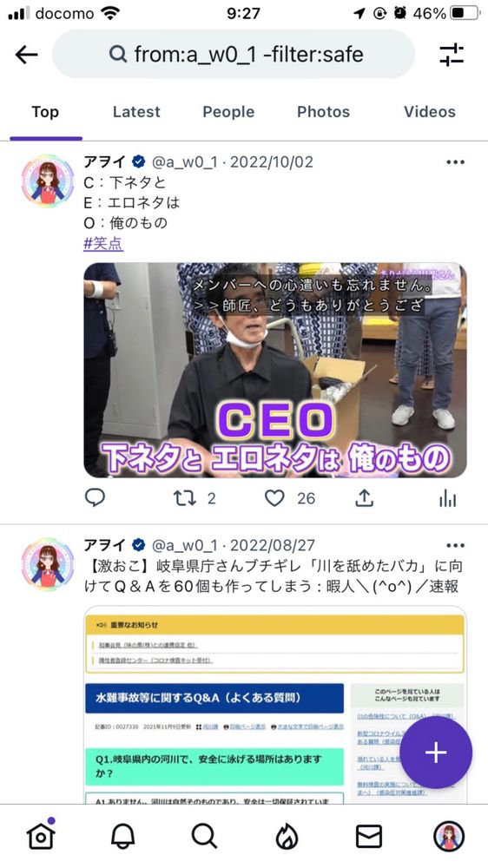This screenshot has width=488, height=868.
Task: Open messages envelope in bottom bar
Action: pos(368,836)
